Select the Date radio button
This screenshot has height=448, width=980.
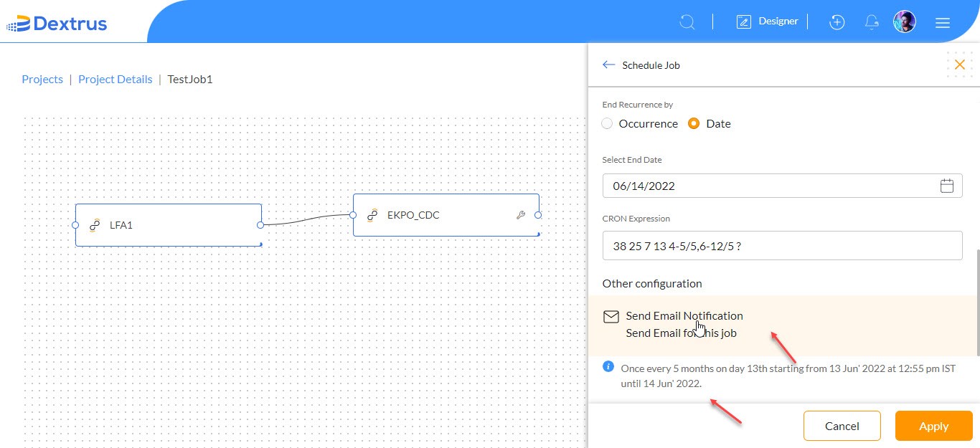pos(694,123)
